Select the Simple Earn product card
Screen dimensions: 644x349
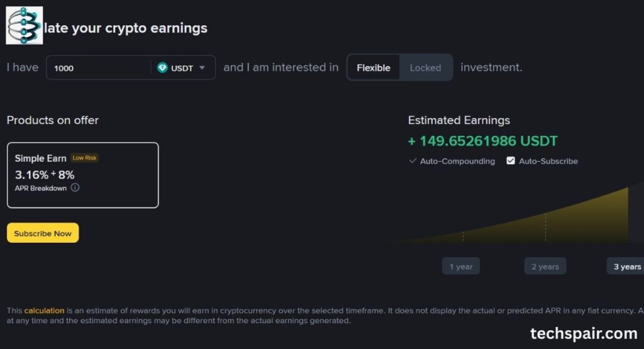point(82,175)
